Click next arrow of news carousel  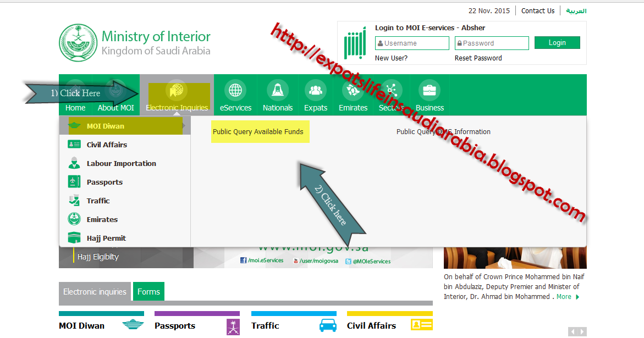[582, 331]
